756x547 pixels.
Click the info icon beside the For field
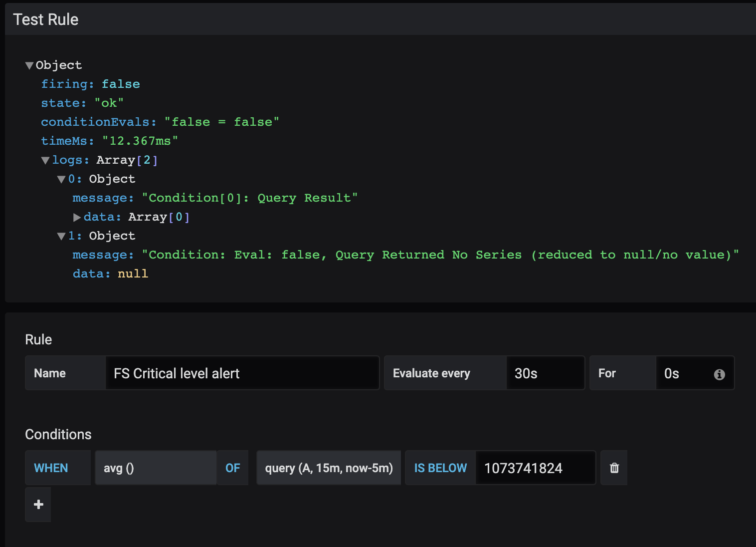(x=719, y=373)
